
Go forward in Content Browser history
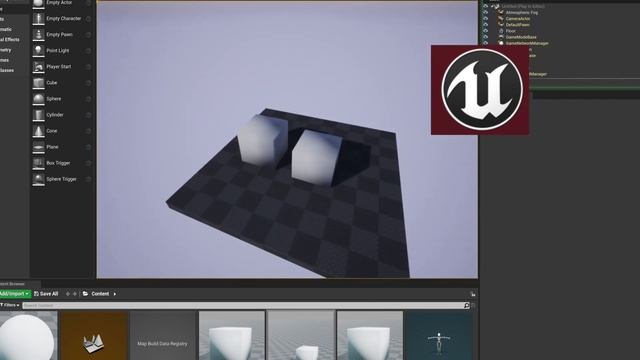click(x=75, y=294)
